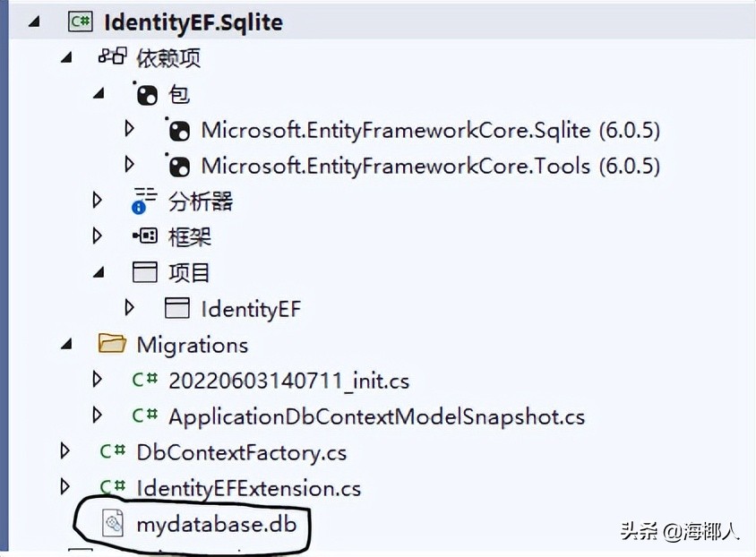
Task: Click the C# file icon of 20220603140711_init.cs
Action: point(144,380)
